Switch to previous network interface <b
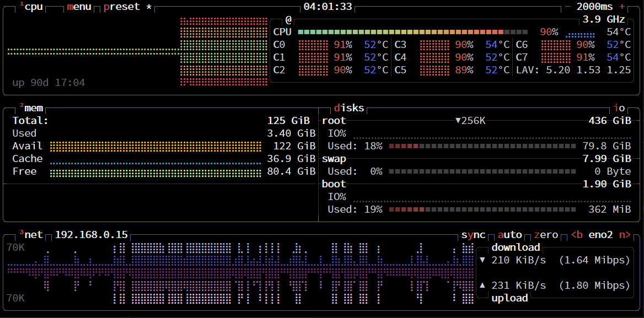Viewport: 644px width, 318px height. click(x=577, y=235)
